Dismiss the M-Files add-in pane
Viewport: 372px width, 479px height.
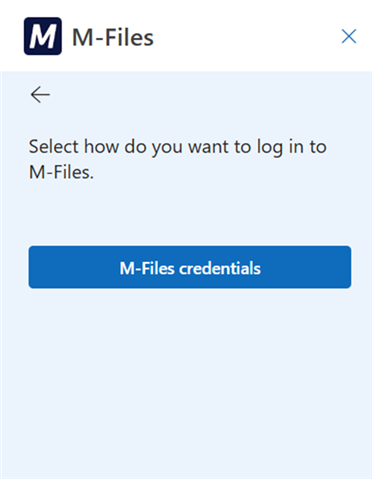point(349,36)
